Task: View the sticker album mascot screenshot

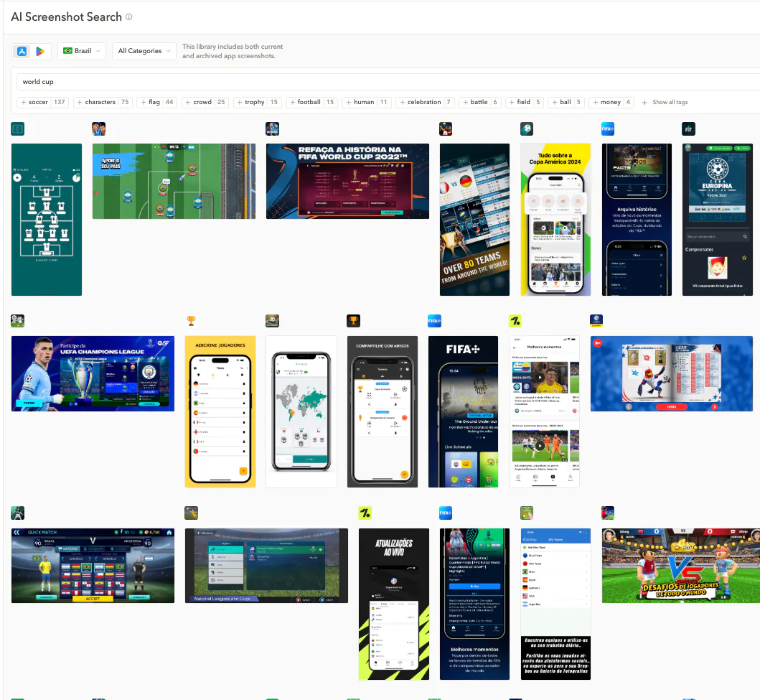Action: coord(672,374)
